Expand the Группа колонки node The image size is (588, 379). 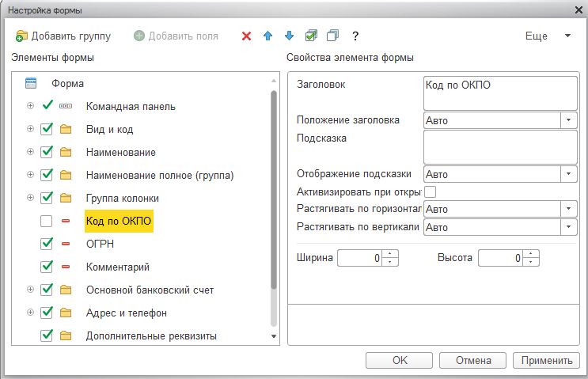pos(30,198)
